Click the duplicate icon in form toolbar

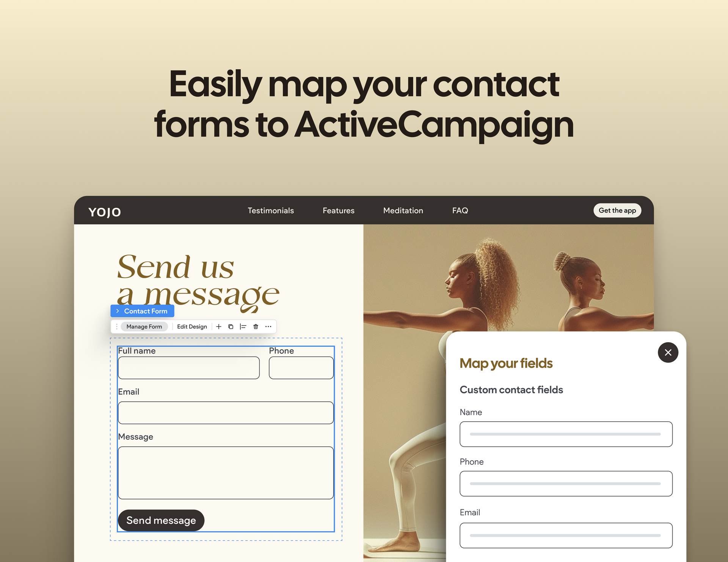click(x=231, y=326)
